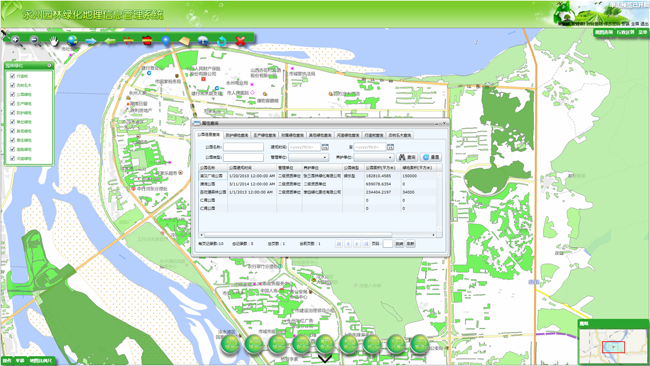Click the 查询 button with binoculars
Image resolution: width=650 pixels, height=366 pixels.
tap(407, 158)
